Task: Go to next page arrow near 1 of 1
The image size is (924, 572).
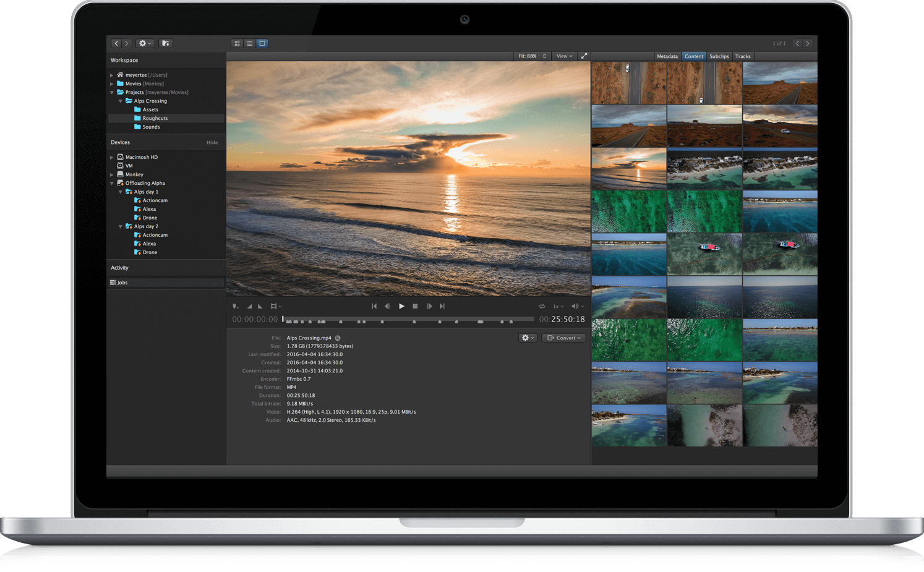Action: tap(808, 43)
